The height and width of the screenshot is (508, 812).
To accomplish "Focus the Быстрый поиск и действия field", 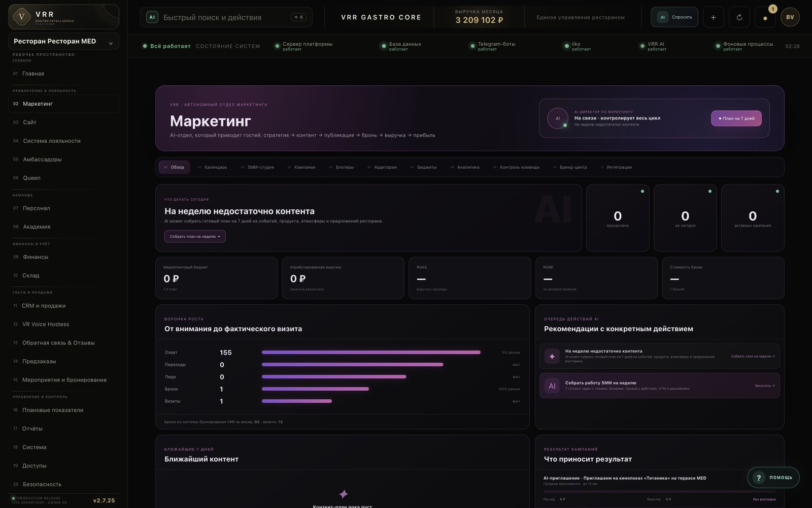I will point(226,17).
